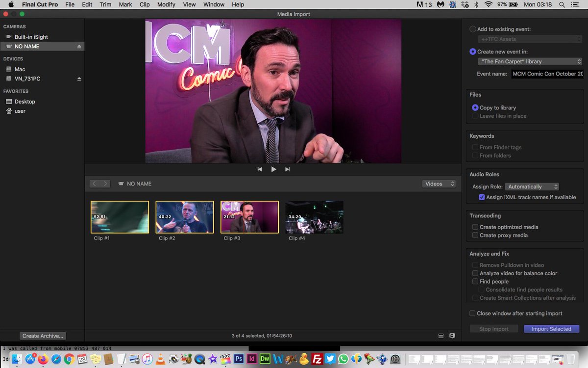Switch to list view of clips
The height and width of the screenshot is (368, 588).
(x=441, y=336)
